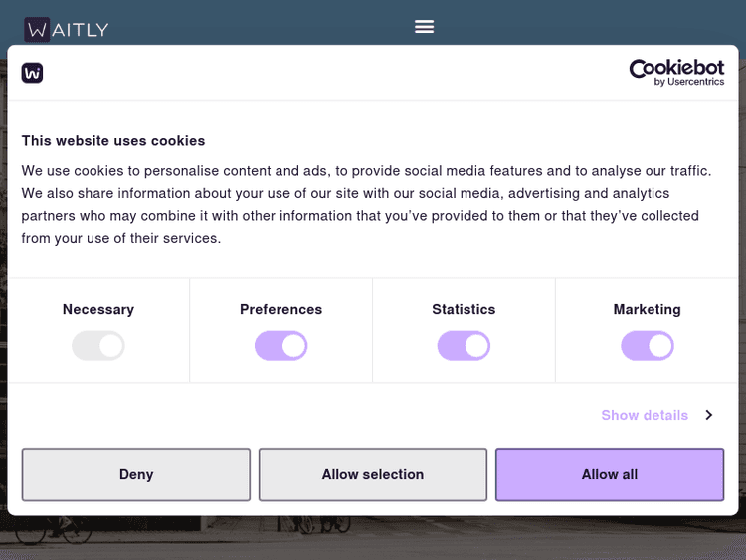Click the small Waitly icon in cookie dialog
746x560 pixels.
coord(32,73)
